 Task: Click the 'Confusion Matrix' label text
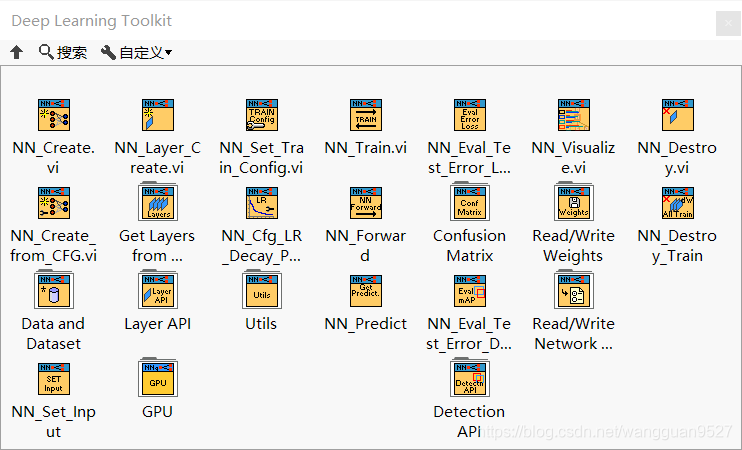point(469,246)
